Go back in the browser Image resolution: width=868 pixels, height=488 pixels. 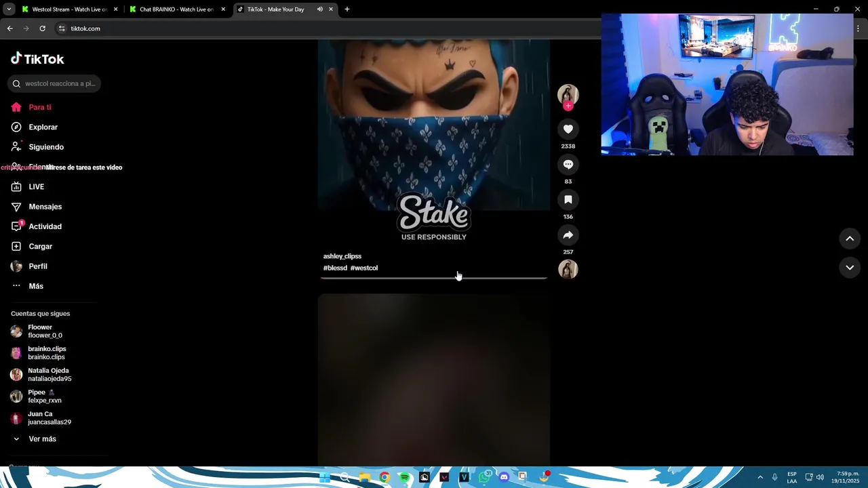[x=9, y=28]
